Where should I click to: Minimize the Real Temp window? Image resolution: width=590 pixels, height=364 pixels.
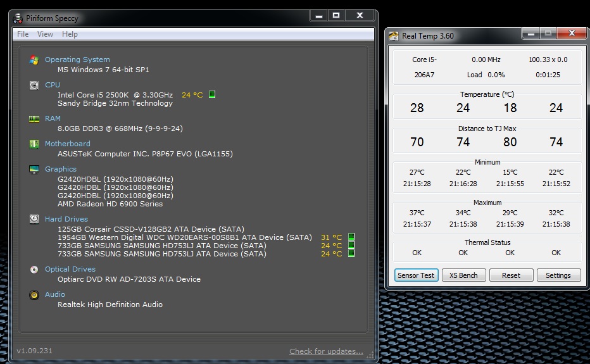(531, 33)
